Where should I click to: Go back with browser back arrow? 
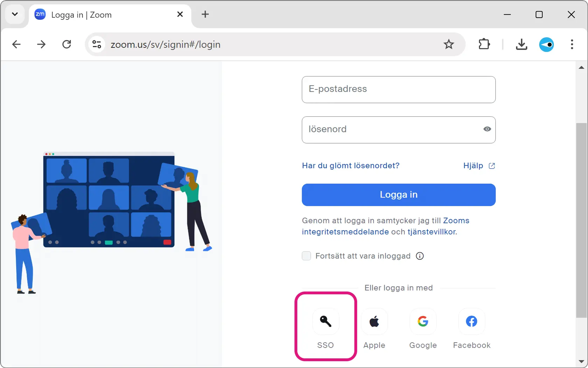16,44
